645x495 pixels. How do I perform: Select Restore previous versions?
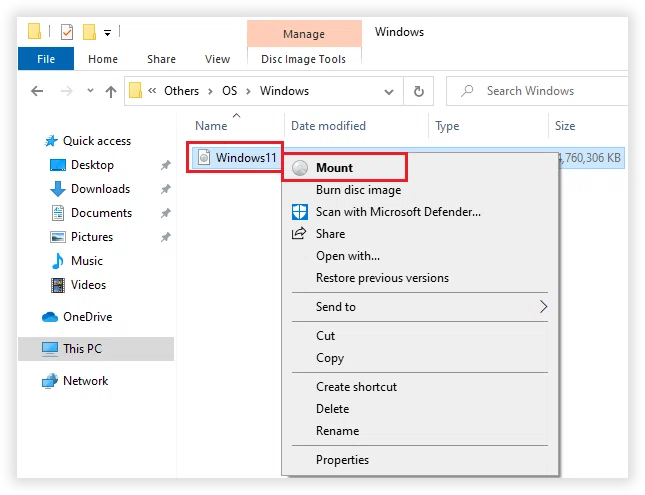(420, 278)
